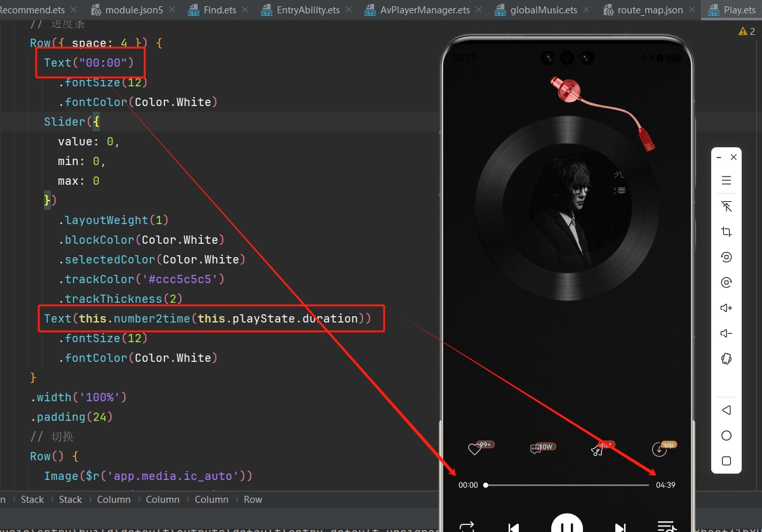This screenshot has height=532, width=762.
Task: Click the volume up icon in emulator toolbar
Action: [x=726, y=308]
